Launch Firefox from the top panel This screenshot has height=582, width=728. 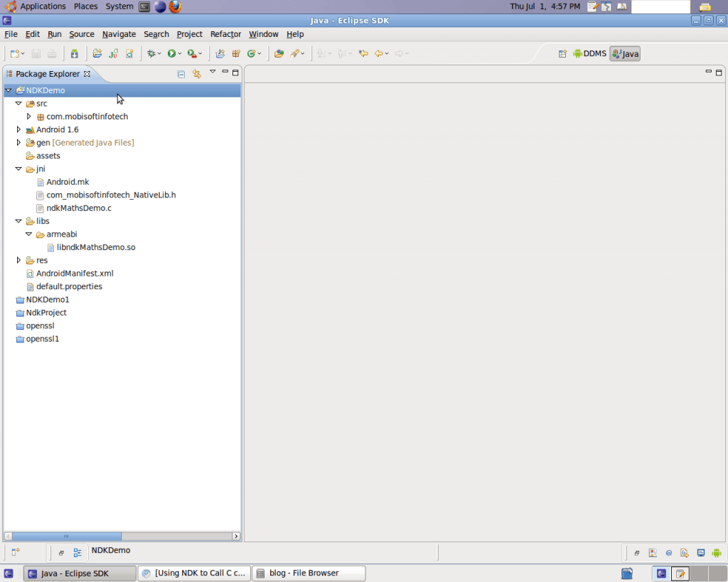point(176,6)
